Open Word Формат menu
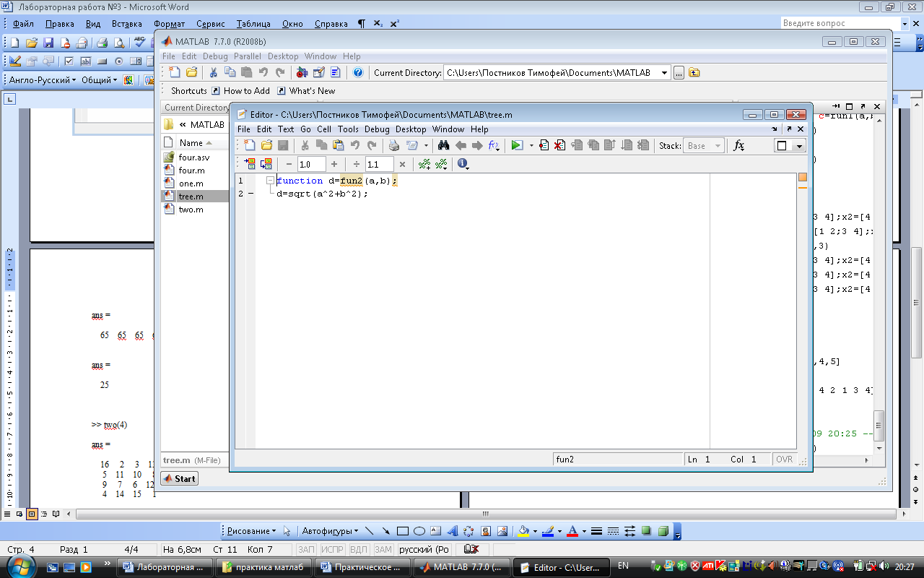 [170, 24]
